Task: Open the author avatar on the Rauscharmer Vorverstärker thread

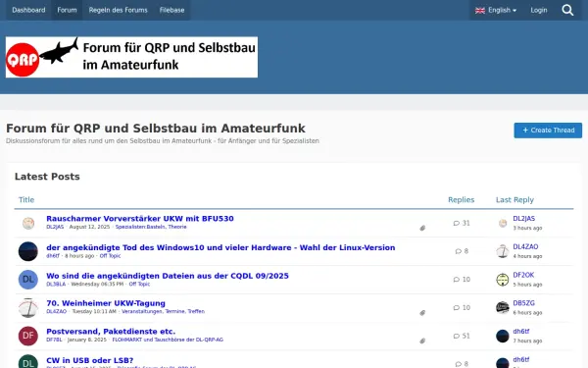Action: 28,223
